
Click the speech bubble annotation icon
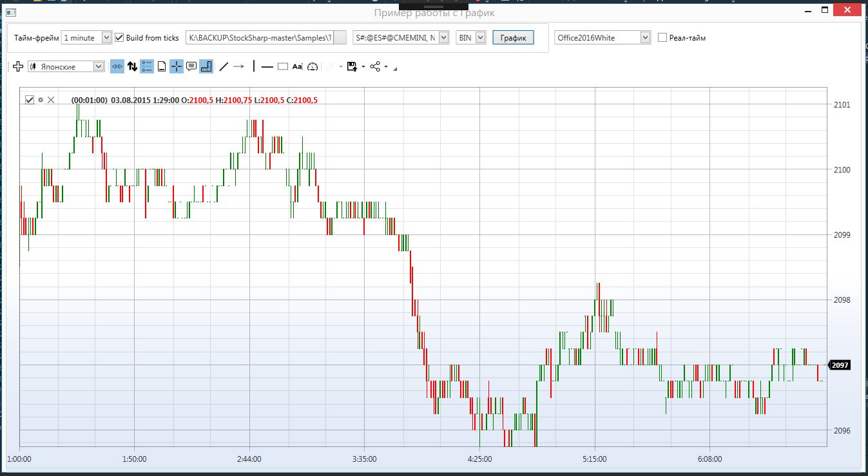click(x=191, y=66)
